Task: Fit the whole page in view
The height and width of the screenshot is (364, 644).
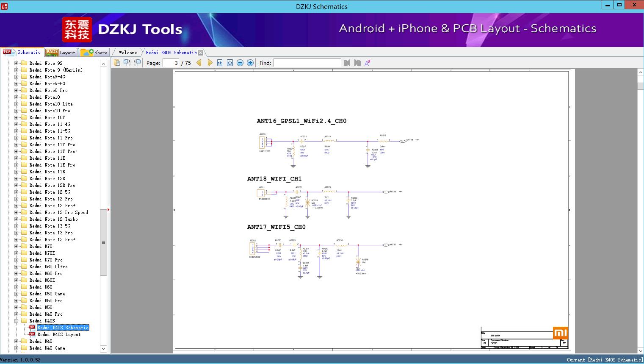Action: tap(230, 63)
